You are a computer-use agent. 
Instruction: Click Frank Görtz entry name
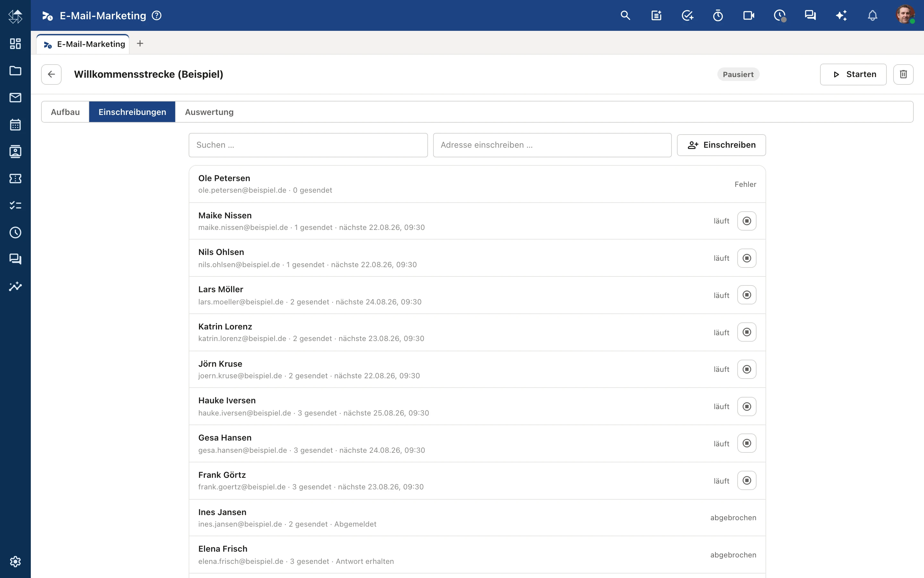pyautogui.click(x=222, y=475)
